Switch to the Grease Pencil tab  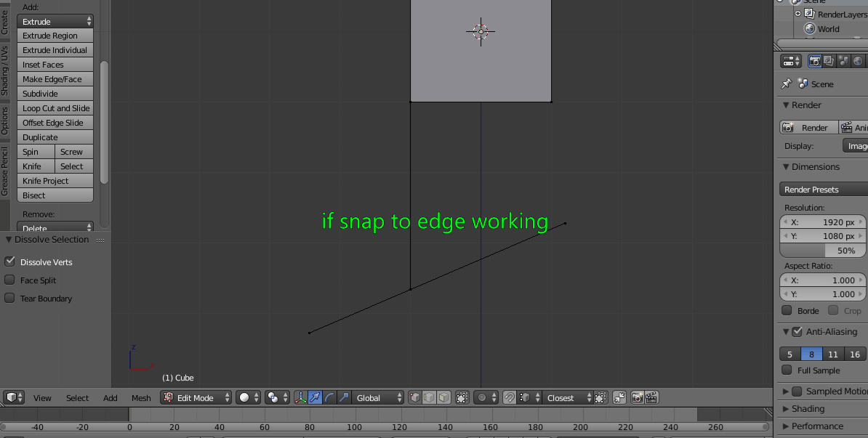click(5, 171)
